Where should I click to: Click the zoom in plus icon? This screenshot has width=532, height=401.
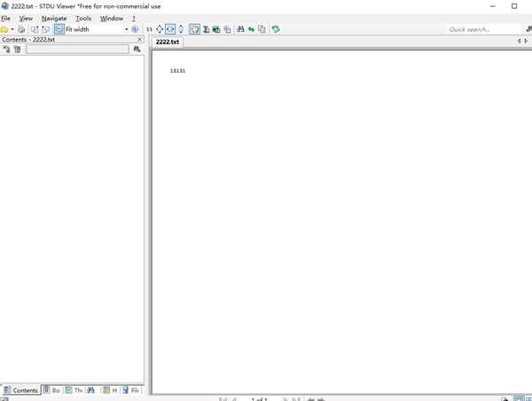(x=136, y=29)
